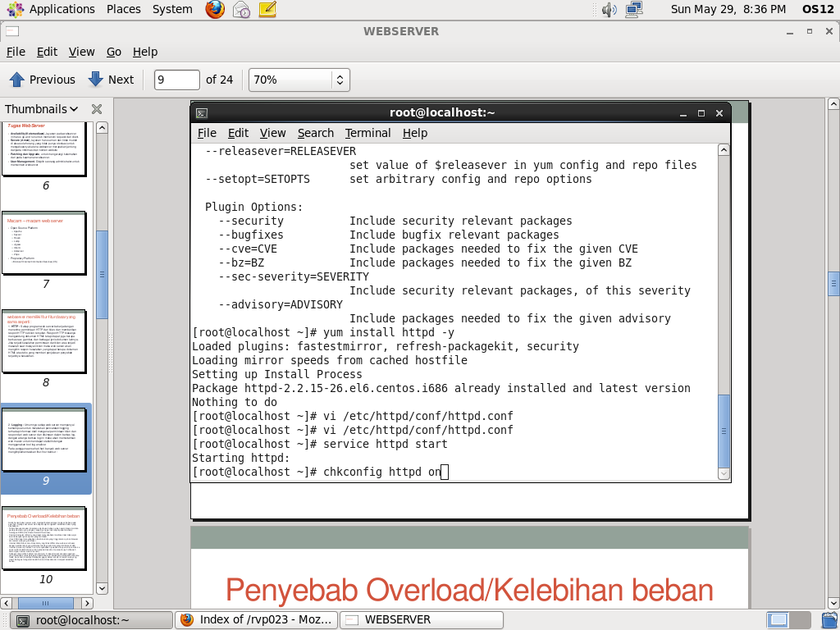Switch to WEBSERVER taskbar button

click(422, 620)
